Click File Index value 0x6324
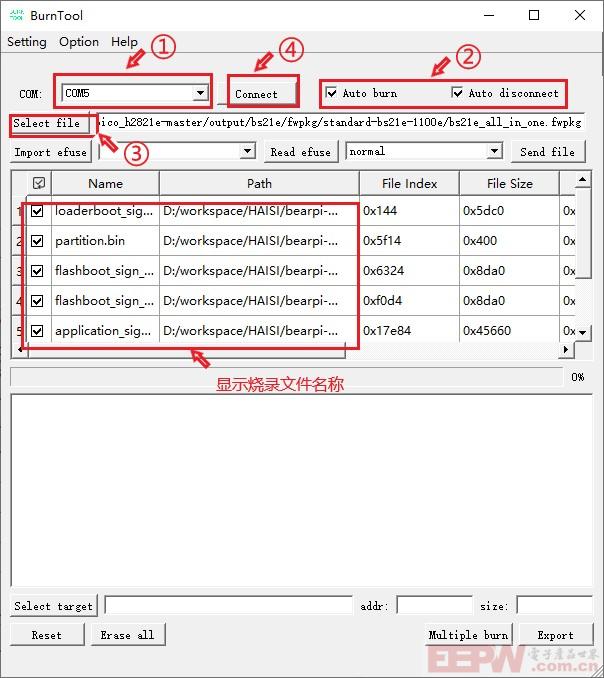604x678 pixels. tap(383, 271)
